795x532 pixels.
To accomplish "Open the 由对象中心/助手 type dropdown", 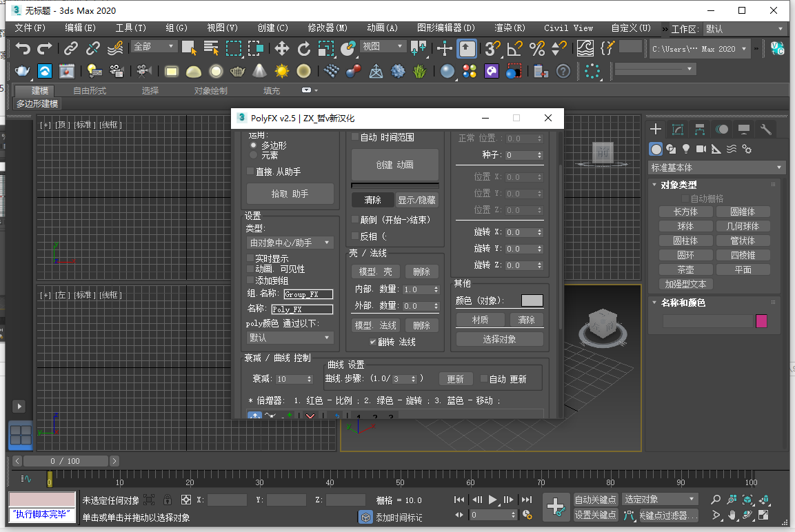I will (290, 242).
